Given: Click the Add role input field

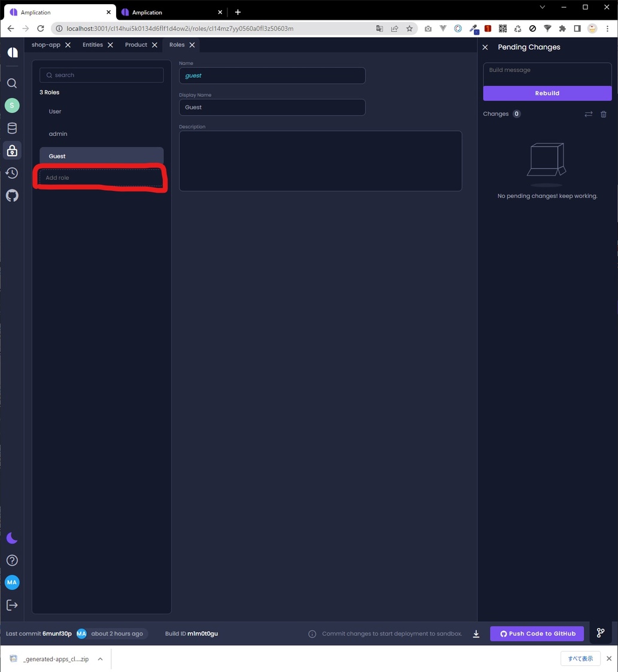Looking at the screenshot, I should pyautogui.click(x=102, y=178).
